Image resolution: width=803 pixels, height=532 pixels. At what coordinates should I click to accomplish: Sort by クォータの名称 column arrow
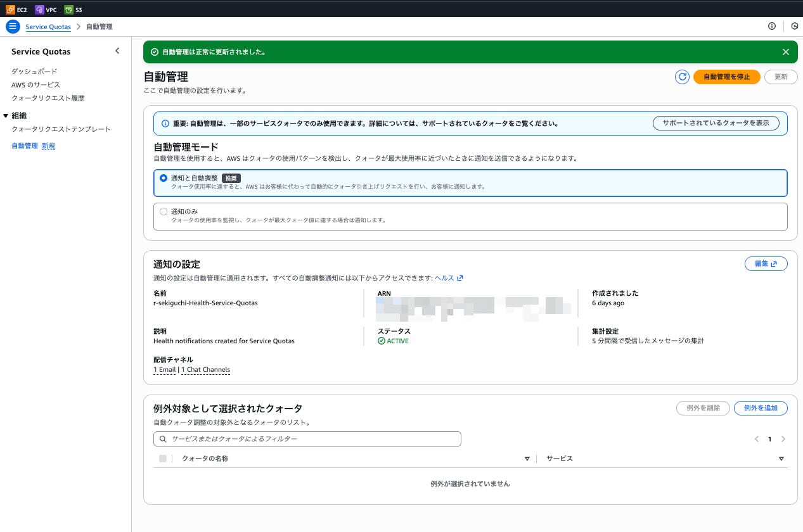point(527,459)
